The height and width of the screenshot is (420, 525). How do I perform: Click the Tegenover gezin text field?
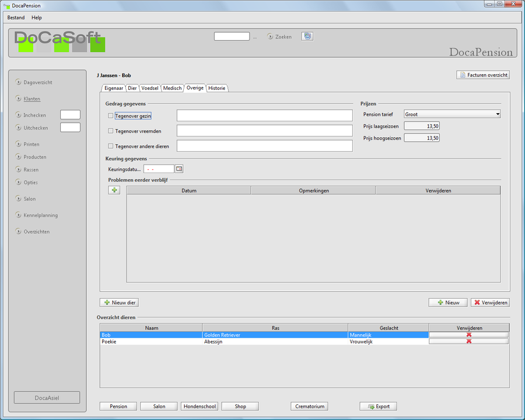pyautogui.click(x=265, y=116)
